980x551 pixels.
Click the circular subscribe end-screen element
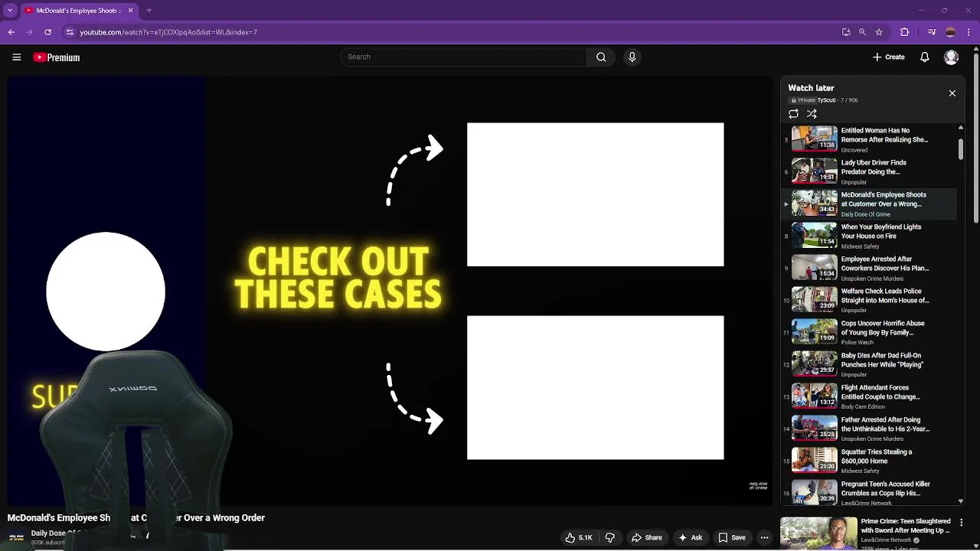[x=106, y=292]
